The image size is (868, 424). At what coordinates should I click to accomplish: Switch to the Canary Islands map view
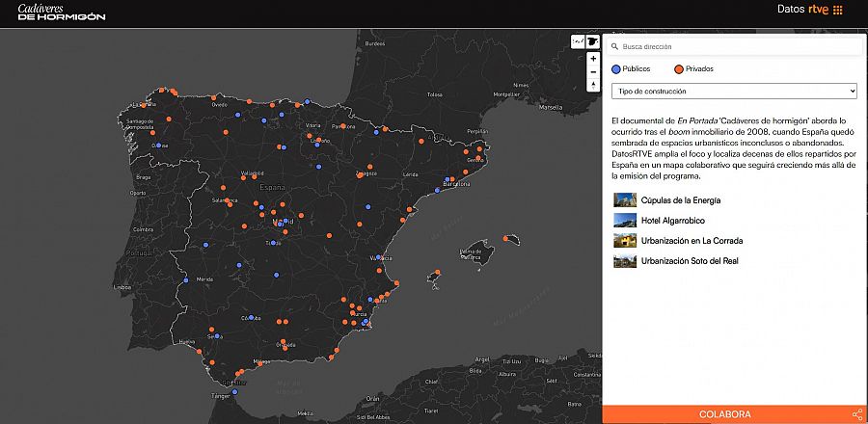click(578, 41)
